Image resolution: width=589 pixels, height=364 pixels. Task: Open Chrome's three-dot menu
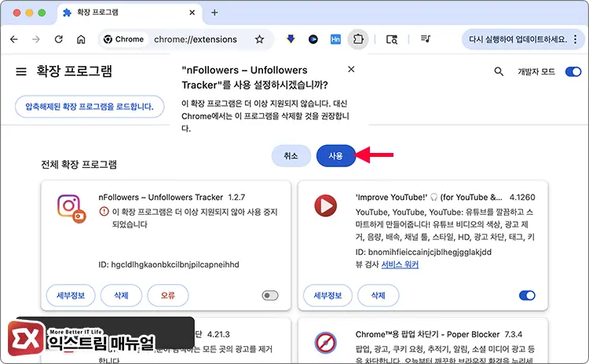pos(576,39)
